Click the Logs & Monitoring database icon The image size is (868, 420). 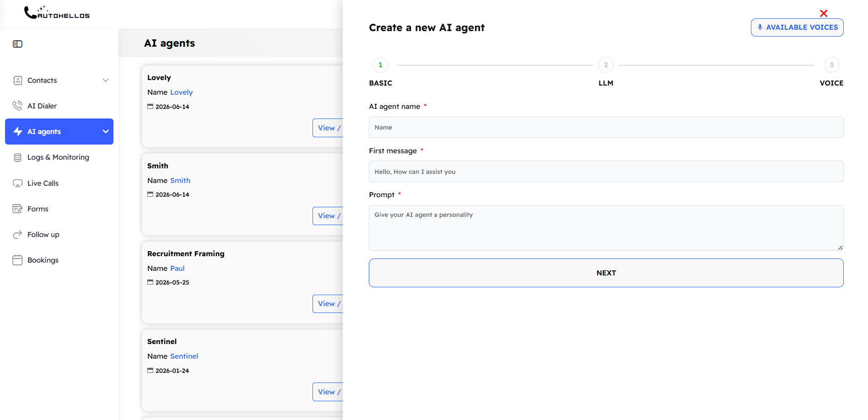pos(17,157)
